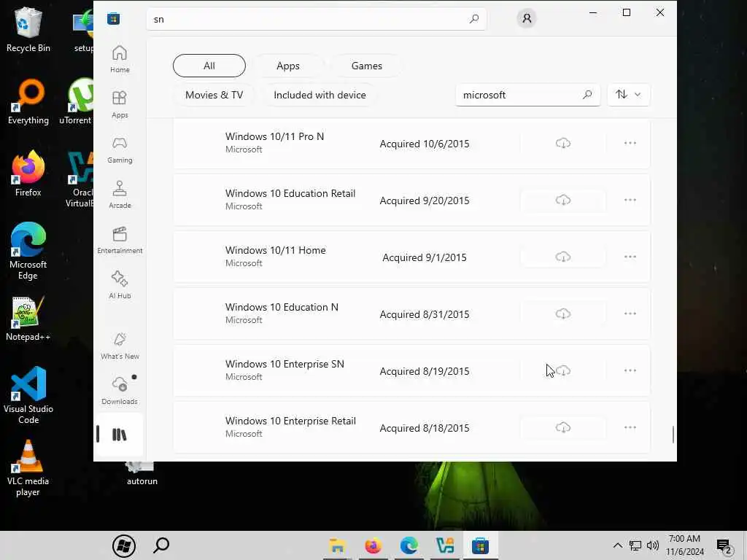This screenshot has height=560, width=747.
Task: Open user account profile icon
Action: click(527, 18)
